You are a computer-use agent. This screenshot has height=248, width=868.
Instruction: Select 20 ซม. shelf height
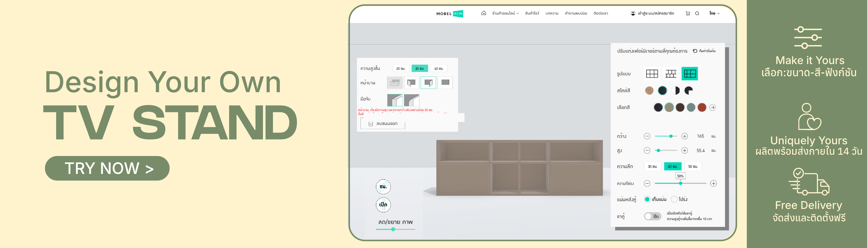(401, 69)
